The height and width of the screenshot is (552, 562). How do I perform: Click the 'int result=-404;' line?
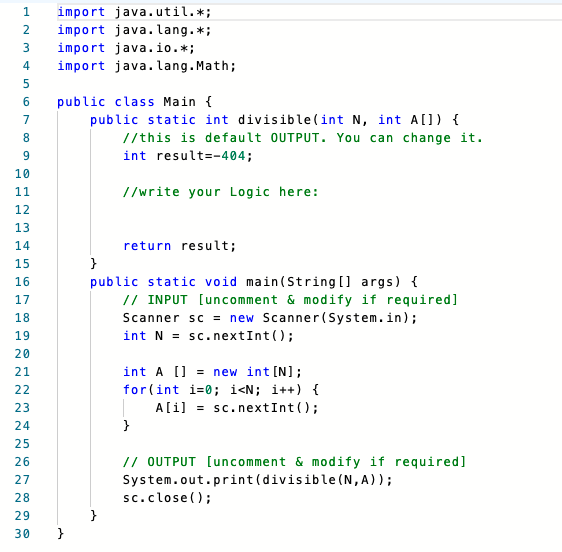pos(188,156)
